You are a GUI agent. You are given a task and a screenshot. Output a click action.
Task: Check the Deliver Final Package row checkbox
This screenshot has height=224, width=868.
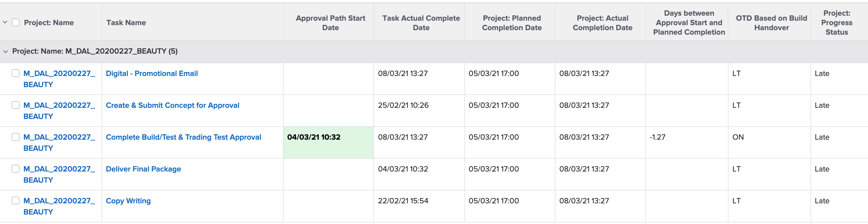(16, 169)
